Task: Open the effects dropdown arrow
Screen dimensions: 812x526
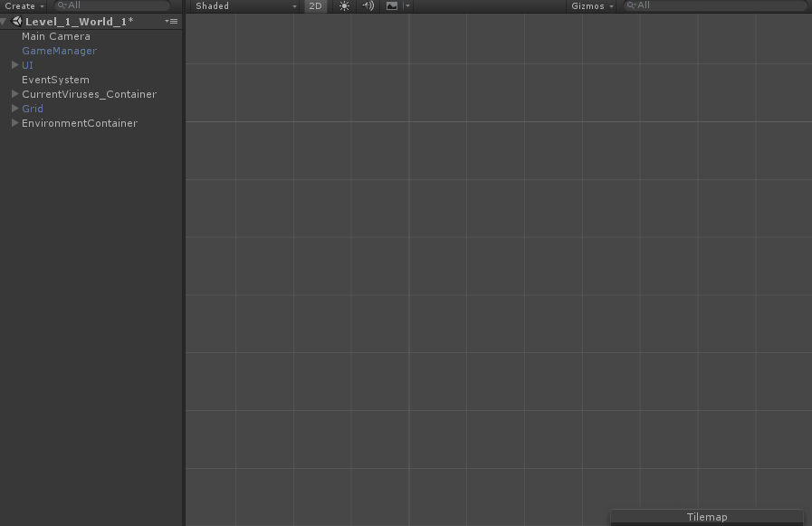Action: [x=407, y=6]
